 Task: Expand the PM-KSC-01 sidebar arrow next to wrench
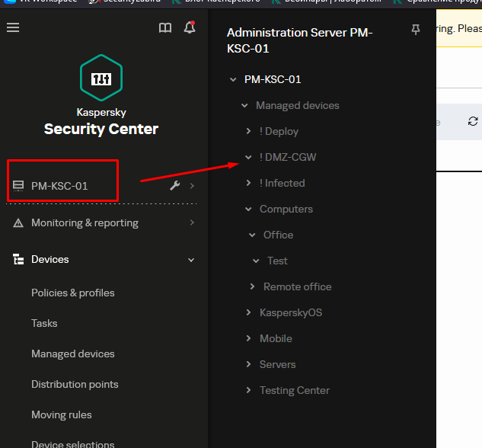click(192, 186)
